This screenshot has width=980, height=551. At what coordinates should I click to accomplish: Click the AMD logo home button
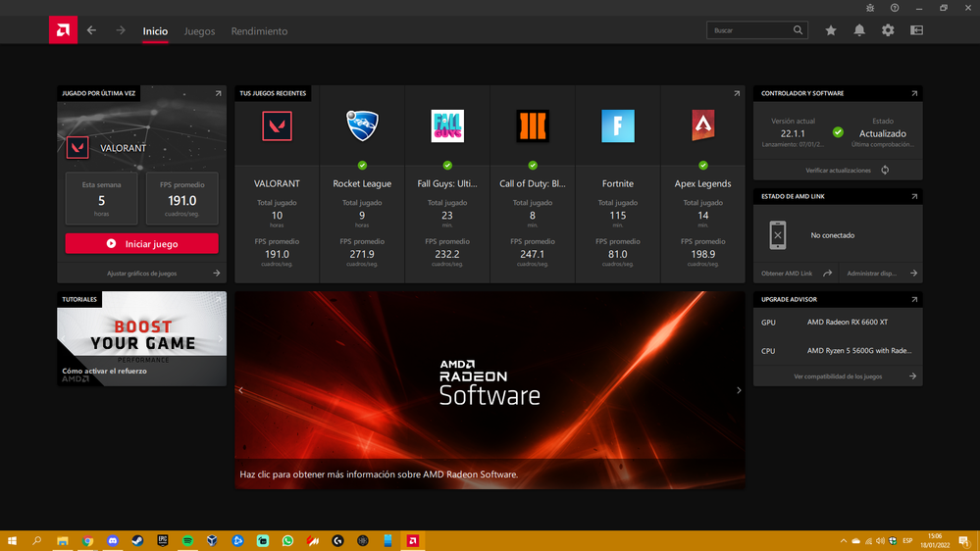click(x=63, y=30)
